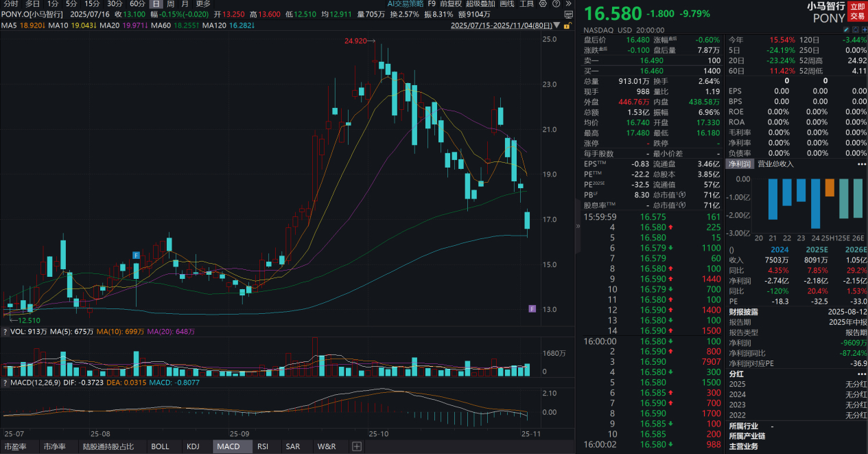Click the red 立即交易 button

point(857,11)
